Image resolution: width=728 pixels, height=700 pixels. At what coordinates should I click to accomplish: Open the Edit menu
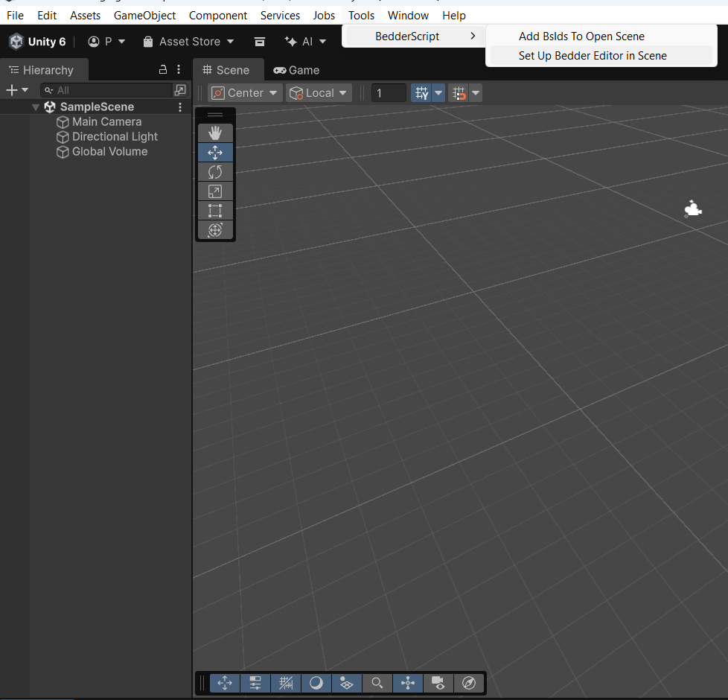47,16
